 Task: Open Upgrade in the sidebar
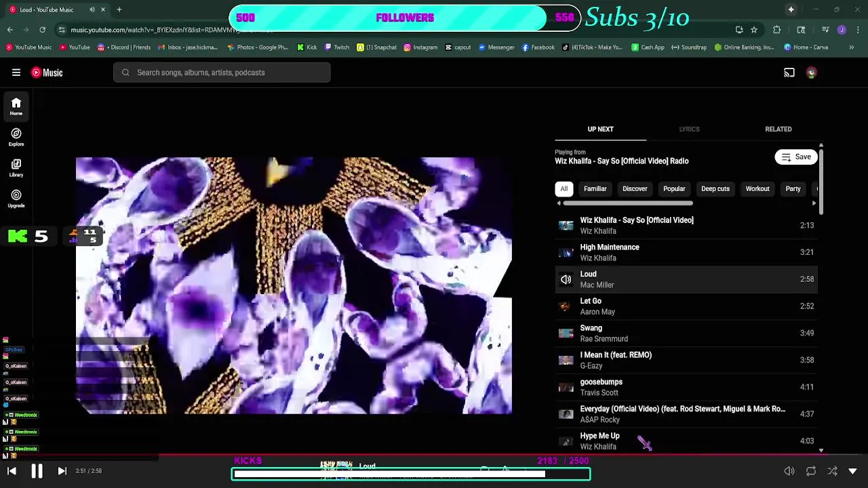click(x=16, y=199)
